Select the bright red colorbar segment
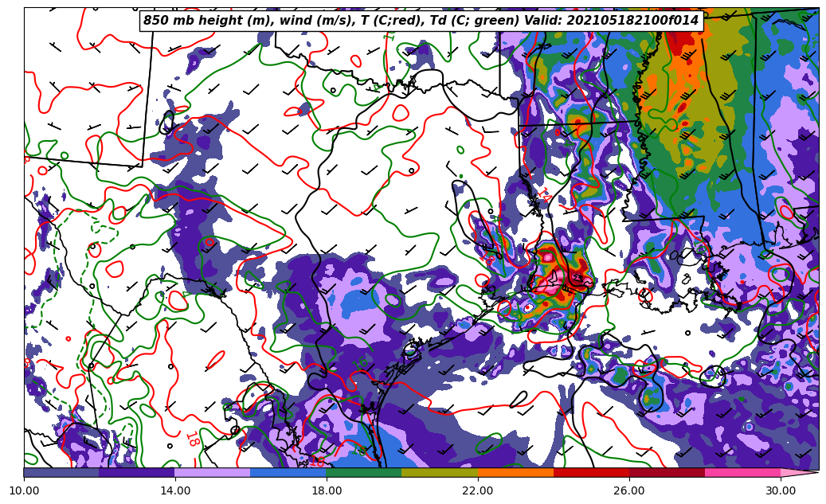826x504 pixels. 590,473
